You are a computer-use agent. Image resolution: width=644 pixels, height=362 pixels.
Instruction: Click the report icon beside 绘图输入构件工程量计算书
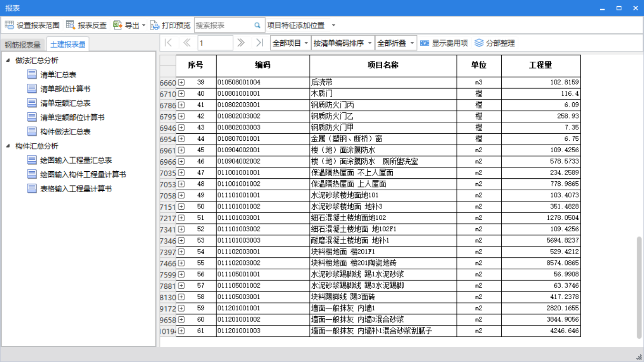point(32,174)
